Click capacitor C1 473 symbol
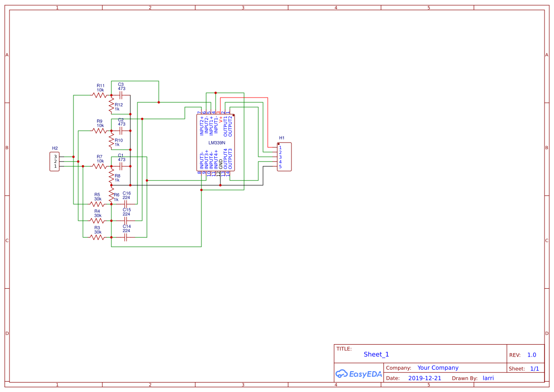Image resolution: width=554 pixels, height=392 pixels. 121,166
